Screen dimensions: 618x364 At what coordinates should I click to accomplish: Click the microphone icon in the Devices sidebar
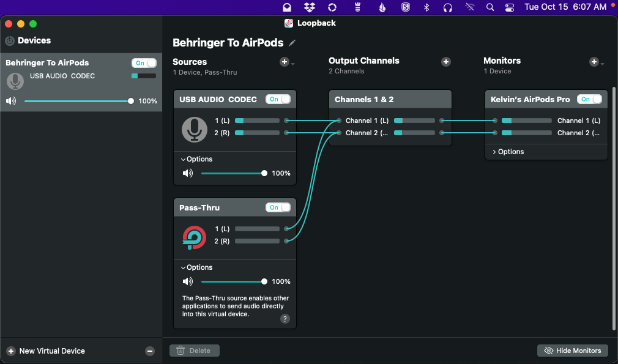tap(15, 81)
